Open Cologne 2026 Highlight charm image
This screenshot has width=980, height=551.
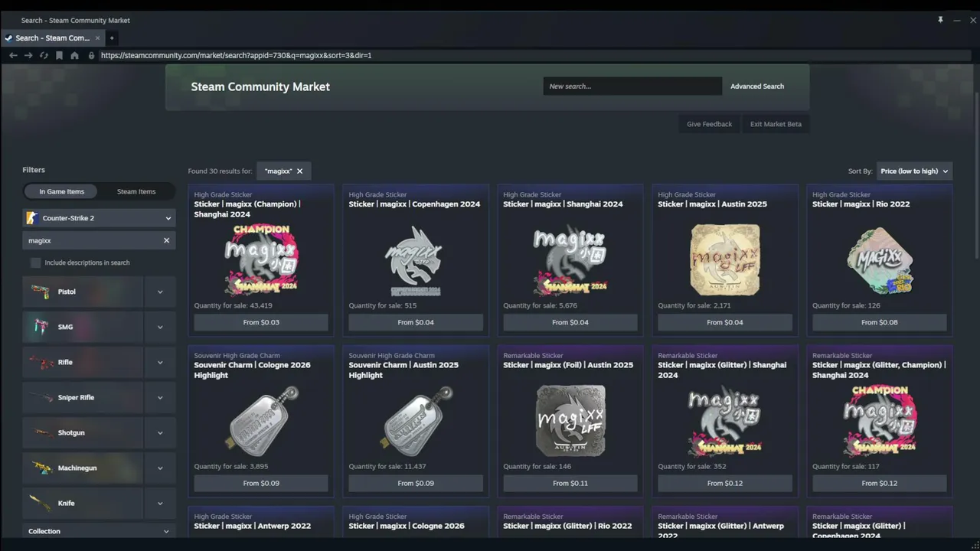click(x=261, y=421)
